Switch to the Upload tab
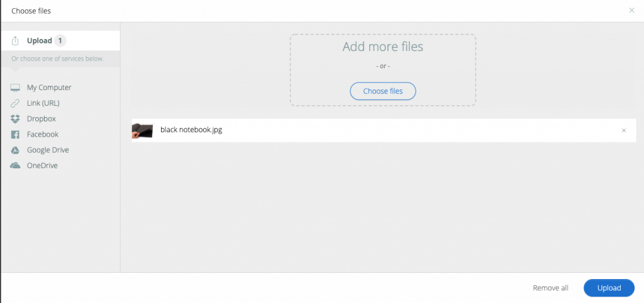The image size is (644, 303). pos(39,41)
